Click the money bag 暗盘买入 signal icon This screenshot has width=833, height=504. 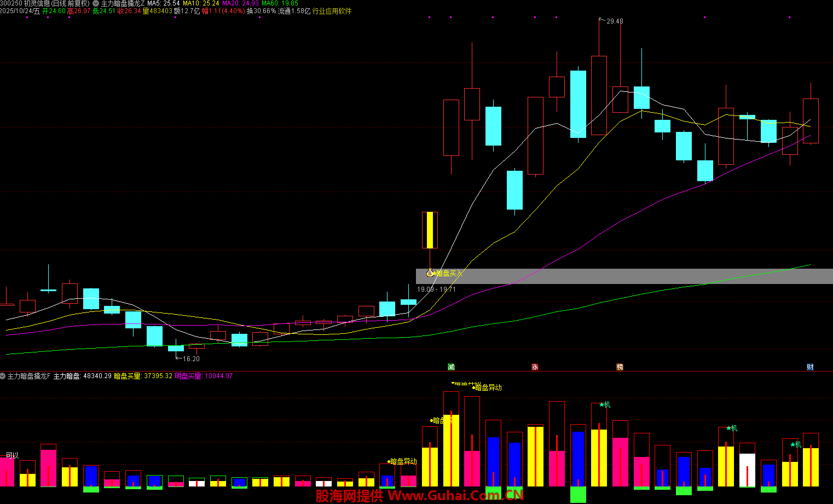430,273
